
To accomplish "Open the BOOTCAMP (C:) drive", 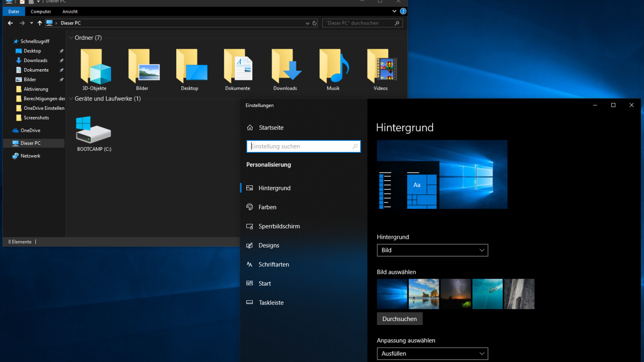I will (x=93, y=133).
